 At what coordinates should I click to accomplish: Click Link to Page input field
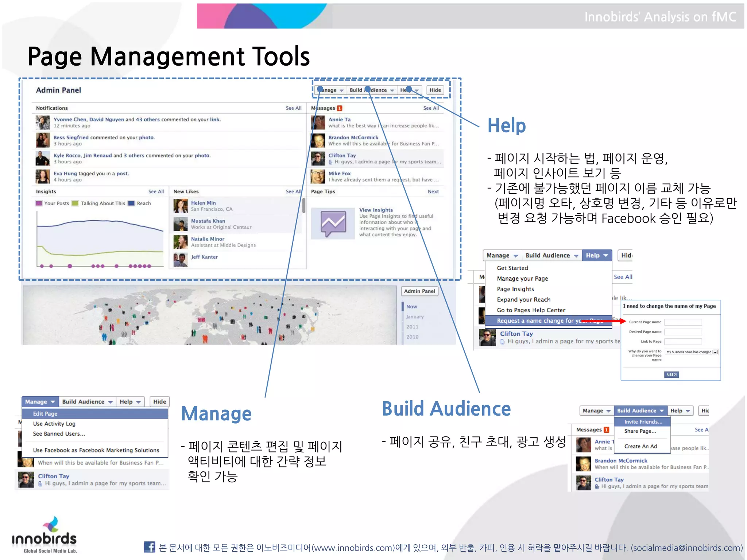(683, 342)
